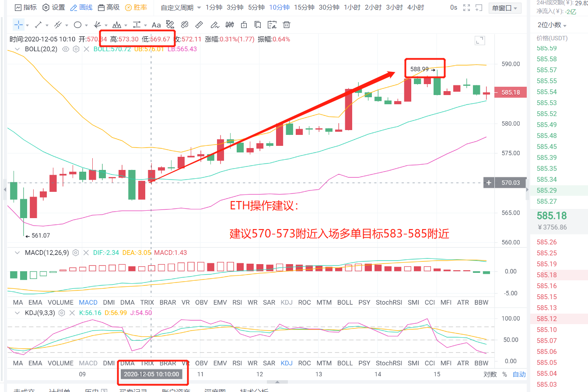Viewport: 588px width, 392px height.
Task: Click the chart fullscreen expand icon
Action: [x=479, y=40]
